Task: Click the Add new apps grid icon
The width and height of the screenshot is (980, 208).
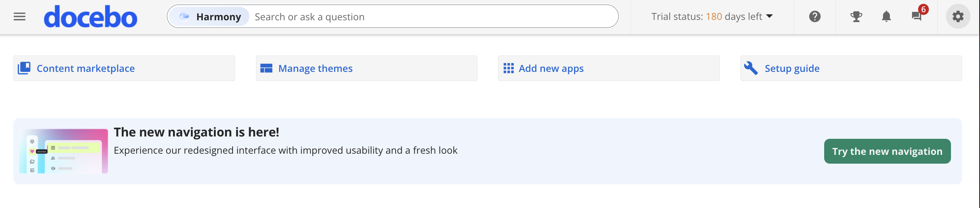Action: pos(508,68)
